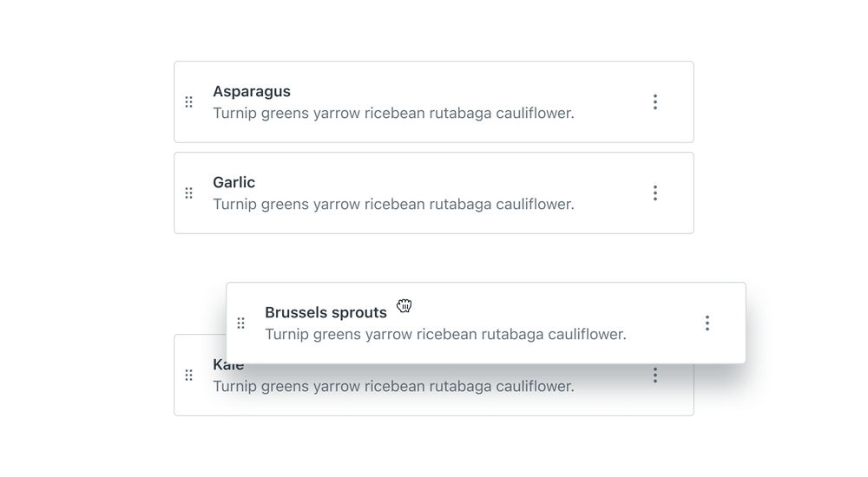
Task: Open the Kale more options menu
Action: click(x=655, y=376)
